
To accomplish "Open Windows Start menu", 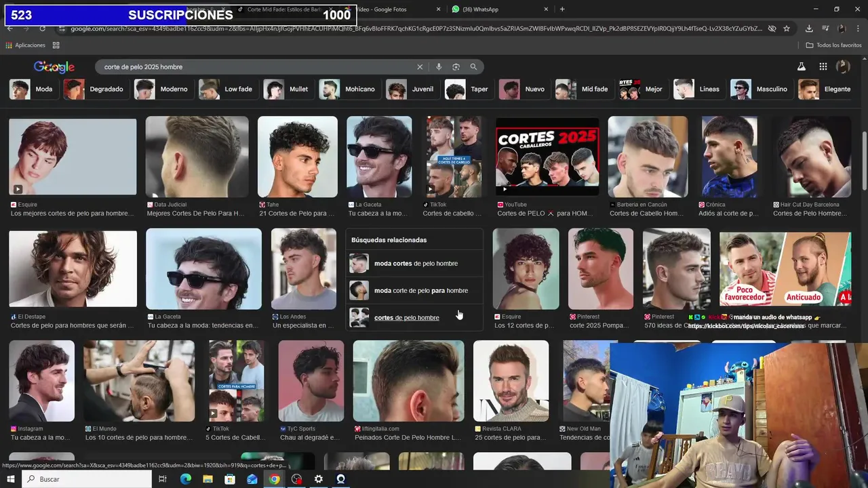I will point(12,479).
